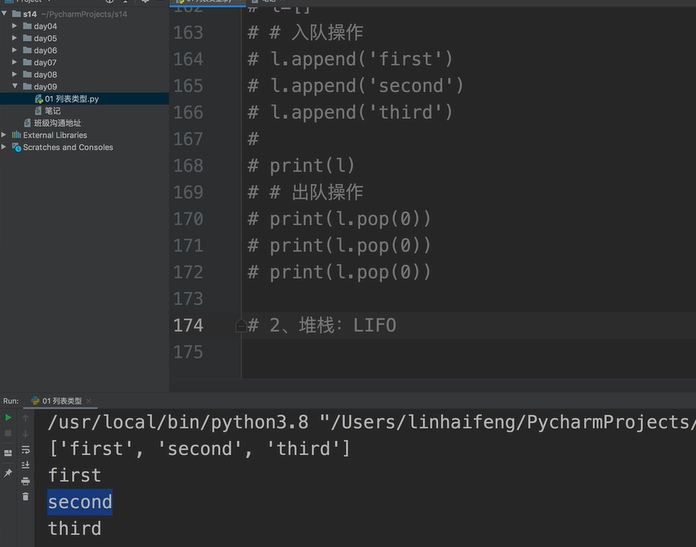The width and height of the screenshot is (696, 547).
Task: Select the 01 列表类型 run tab
Action: point(58,400)
